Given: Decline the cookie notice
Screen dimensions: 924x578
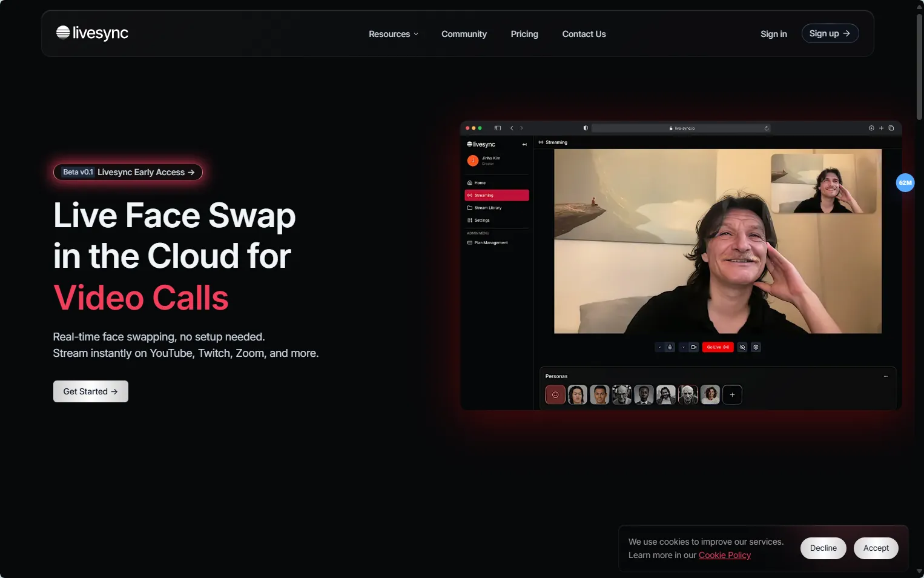Looking at the screenshot, I should click(x=823, y=548).
